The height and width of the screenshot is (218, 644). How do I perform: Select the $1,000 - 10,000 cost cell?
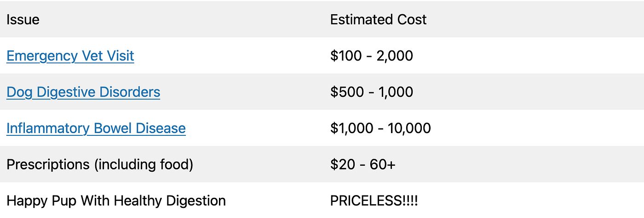pos(380,129)
